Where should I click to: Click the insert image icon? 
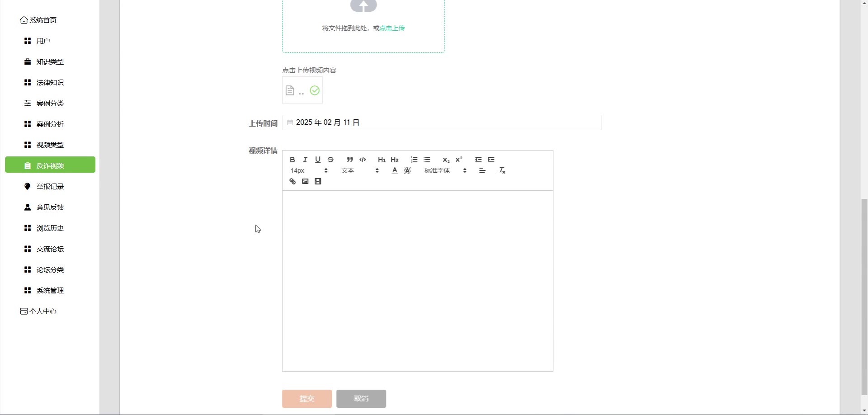pos(305,182)
